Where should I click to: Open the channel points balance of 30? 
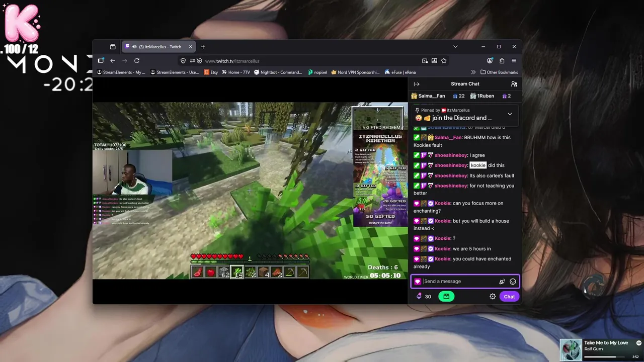424,297
